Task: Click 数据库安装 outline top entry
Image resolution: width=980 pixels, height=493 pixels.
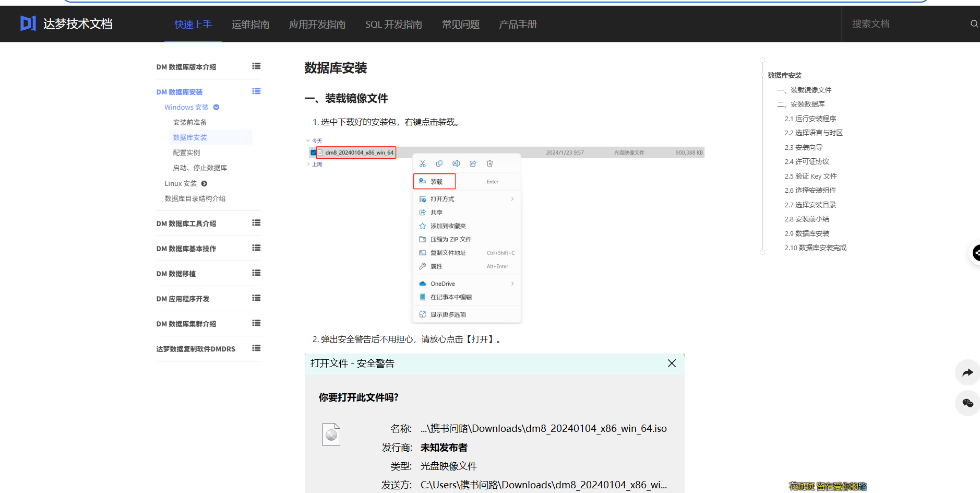Action: pos(784,75)
